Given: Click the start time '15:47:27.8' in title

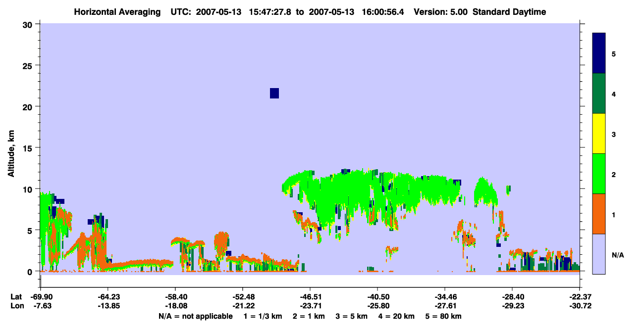Looking at the screenshot, I should pyautogui.click(x=269, y=12).
